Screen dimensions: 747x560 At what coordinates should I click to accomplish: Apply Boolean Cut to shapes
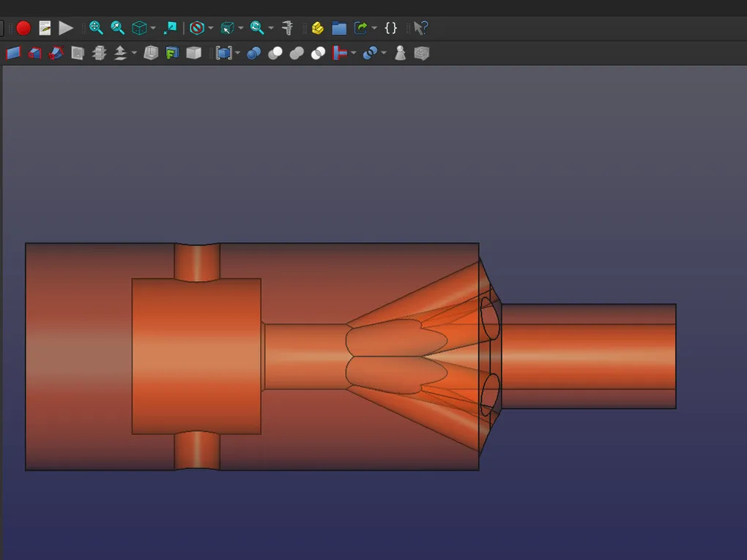click(x=275, y=53)
